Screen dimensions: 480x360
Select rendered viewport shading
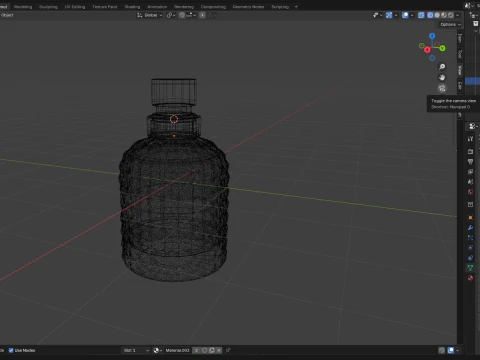tap(451, 15)
